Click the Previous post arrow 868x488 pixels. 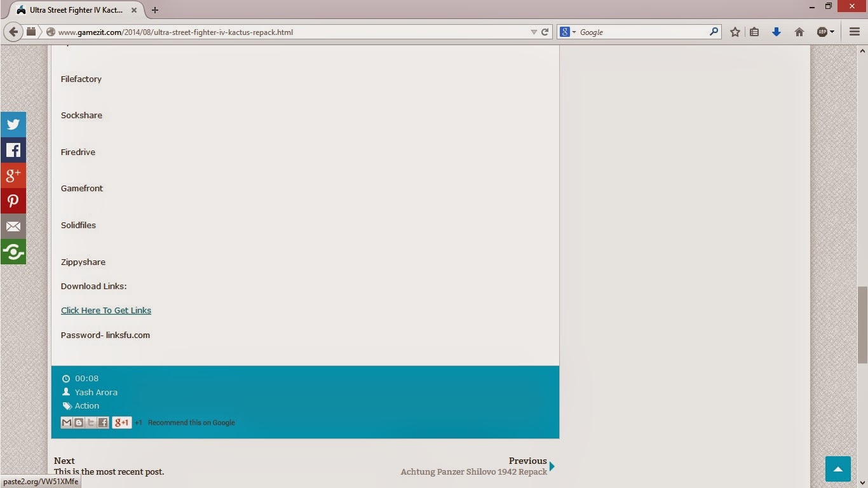(552, 466)
